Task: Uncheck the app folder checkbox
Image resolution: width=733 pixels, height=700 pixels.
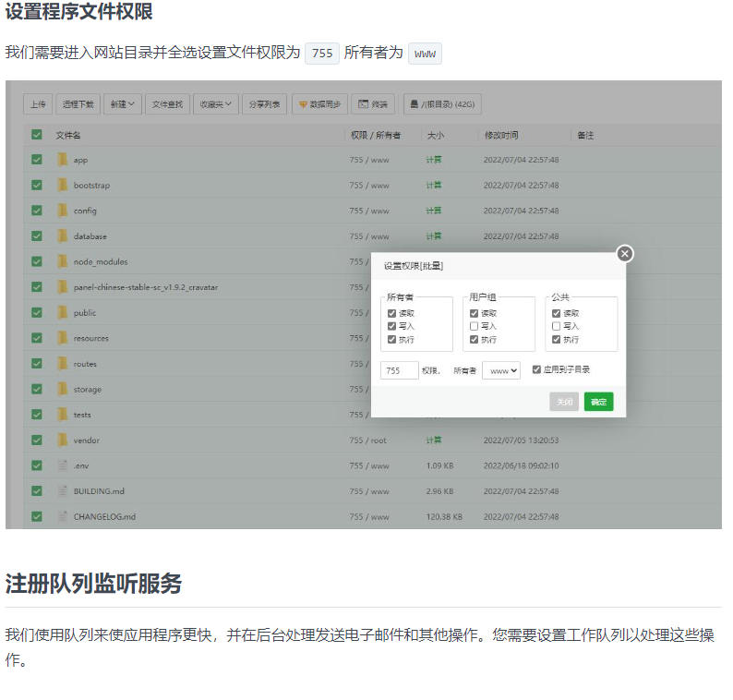Action: tap(36, 160)
